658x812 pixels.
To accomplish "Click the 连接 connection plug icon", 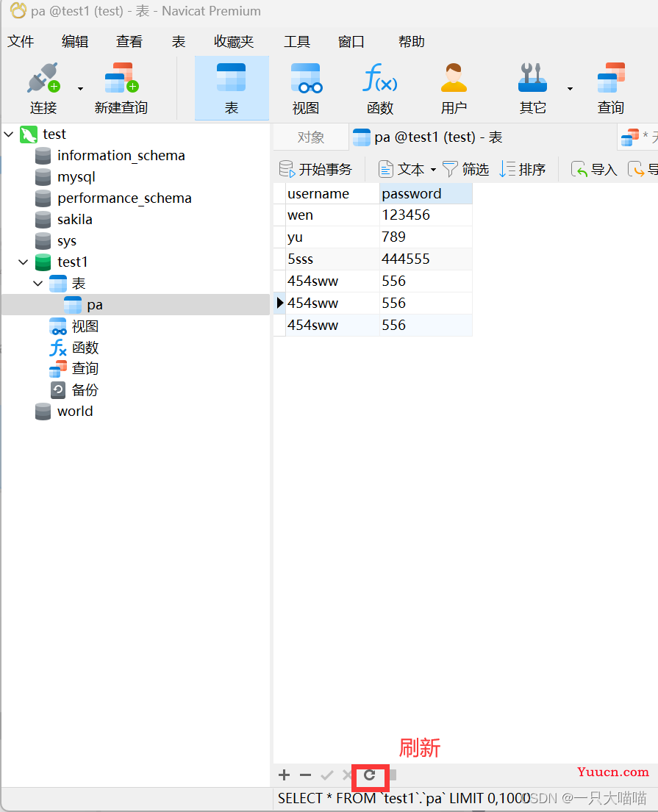I will pos(43,78).
